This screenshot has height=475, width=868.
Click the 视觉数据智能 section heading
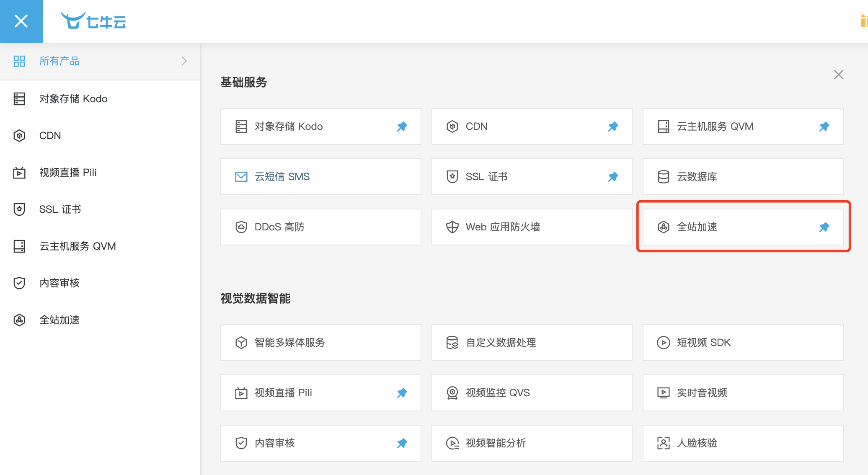256,298
